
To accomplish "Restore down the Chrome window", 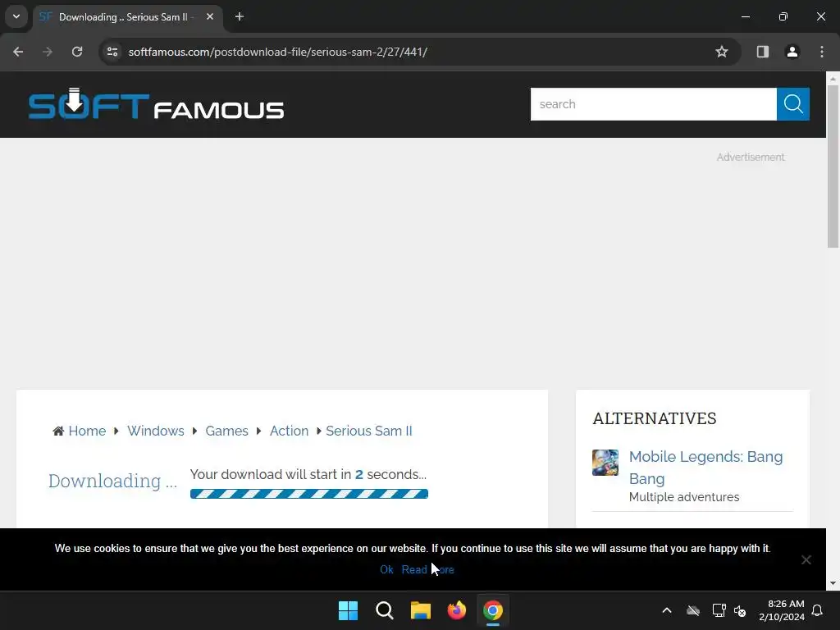I will point(783,16).
